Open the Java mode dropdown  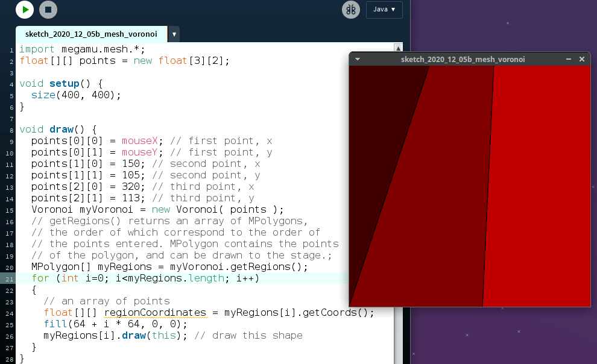[384, 10]
